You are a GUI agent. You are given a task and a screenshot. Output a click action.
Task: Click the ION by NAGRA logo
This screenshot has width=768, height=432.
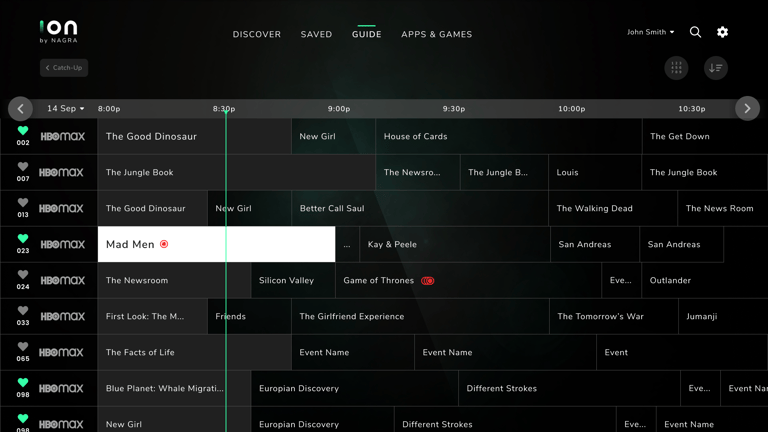pos(58,32)
